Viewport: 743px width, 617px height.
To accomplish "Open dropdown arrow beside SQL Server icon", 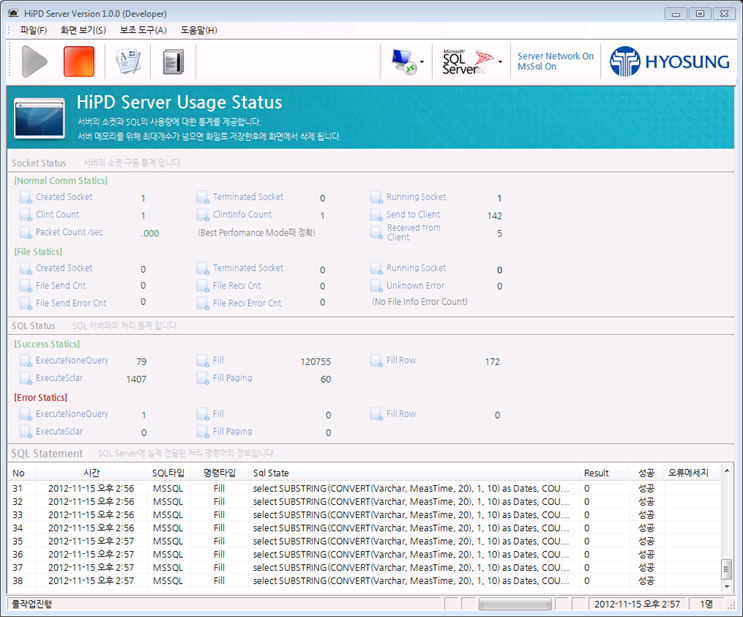I will (x=500, y=62).
